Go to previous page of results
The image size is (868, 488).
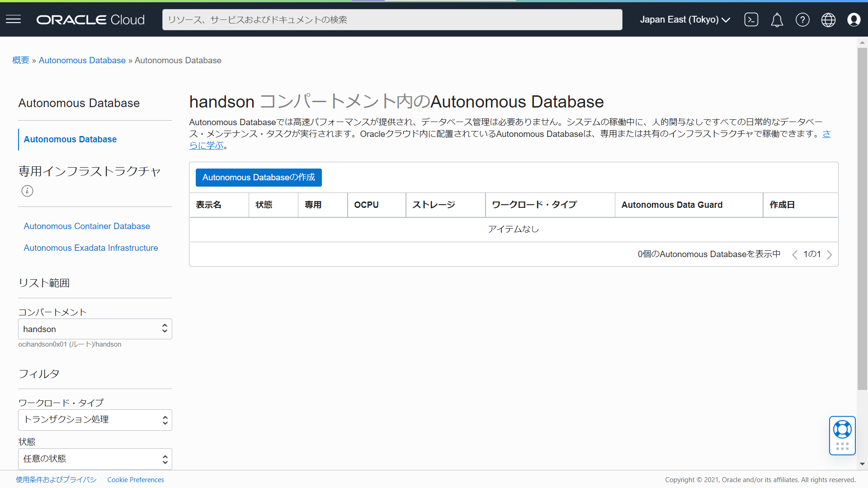click(x=795, y=254)
